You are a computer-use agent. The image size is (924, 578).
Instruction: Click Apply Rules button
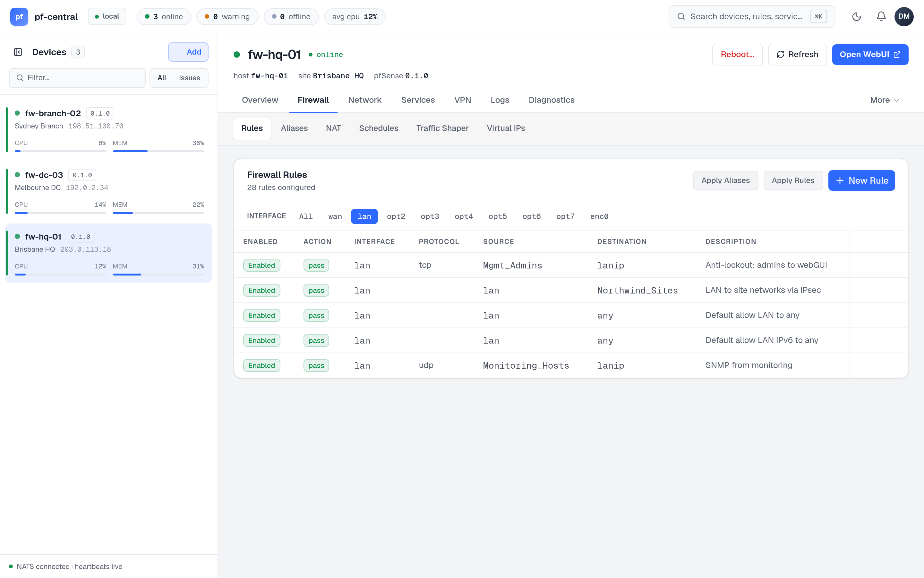click(793, 180)
